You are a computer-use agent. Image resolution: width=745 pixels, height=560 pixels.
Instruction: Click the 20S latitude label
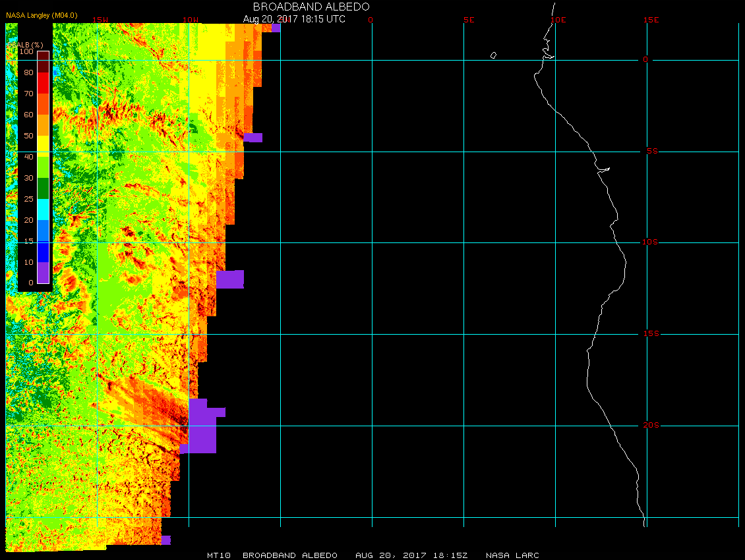[650, 426]
